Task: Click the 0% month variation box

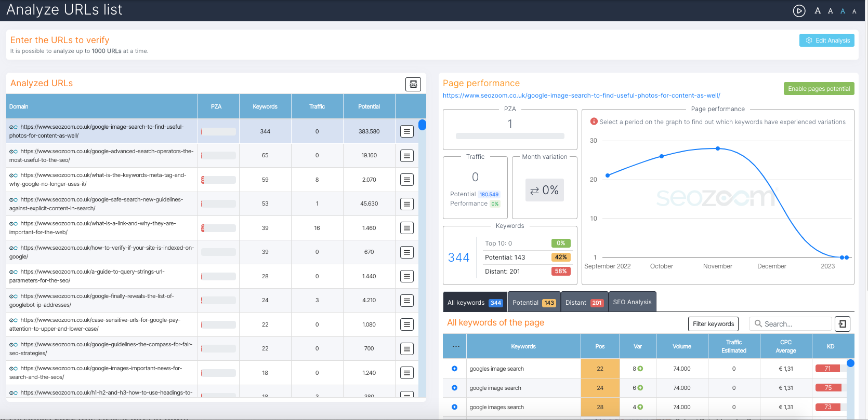Action: pos(544,190)
